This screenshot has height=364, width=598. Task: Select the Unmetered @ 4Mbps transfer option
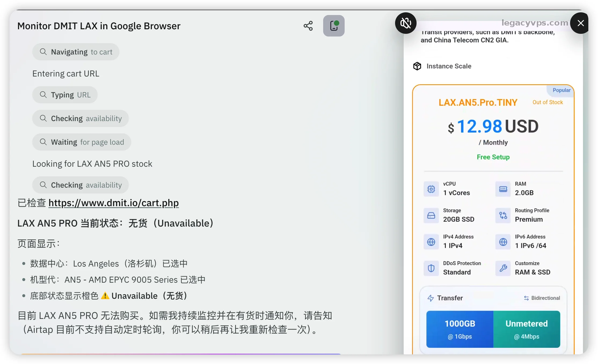click(527, 329)
